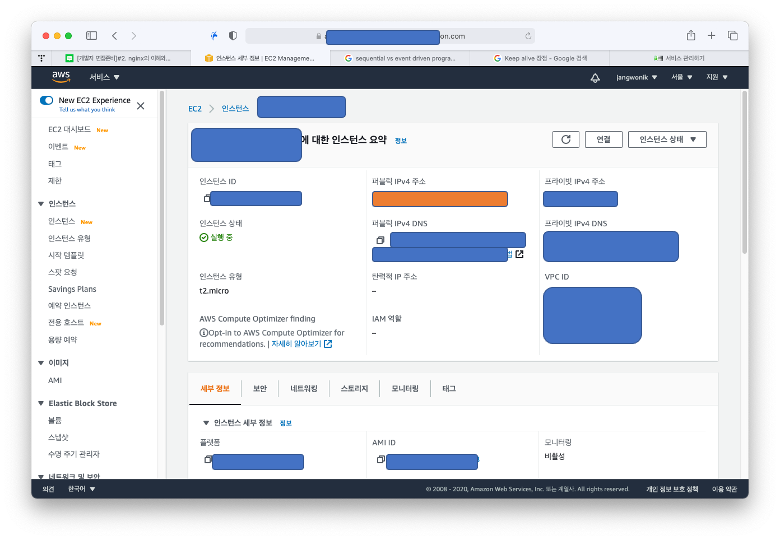780x540 pixels.
Task: Open 전용 호스트 in sidebar
Action: [x=66, y=323]
